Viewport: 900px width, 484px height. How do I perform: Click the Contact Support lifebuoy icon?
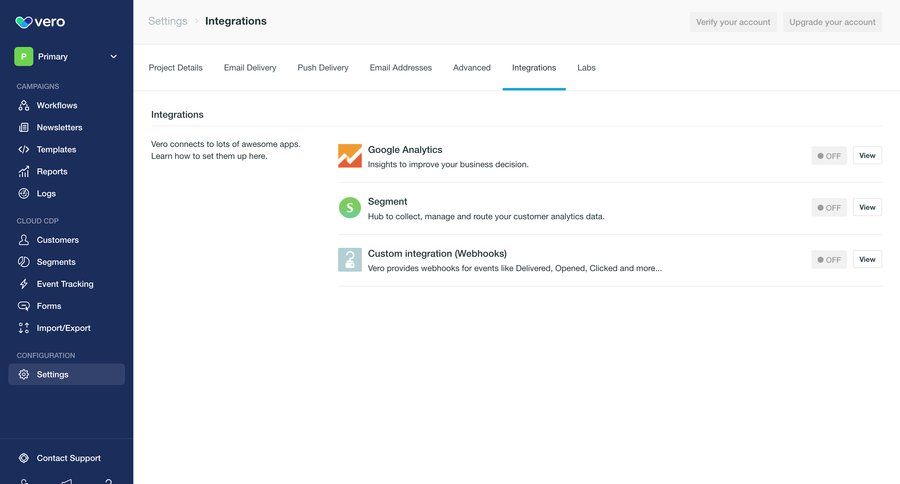tap(24, 458)
